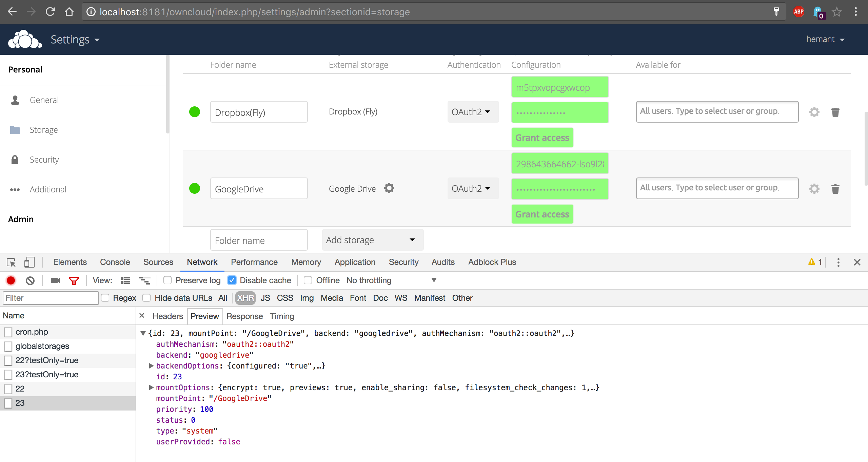Open the Response tab for the request

click(x=244, y=316)
